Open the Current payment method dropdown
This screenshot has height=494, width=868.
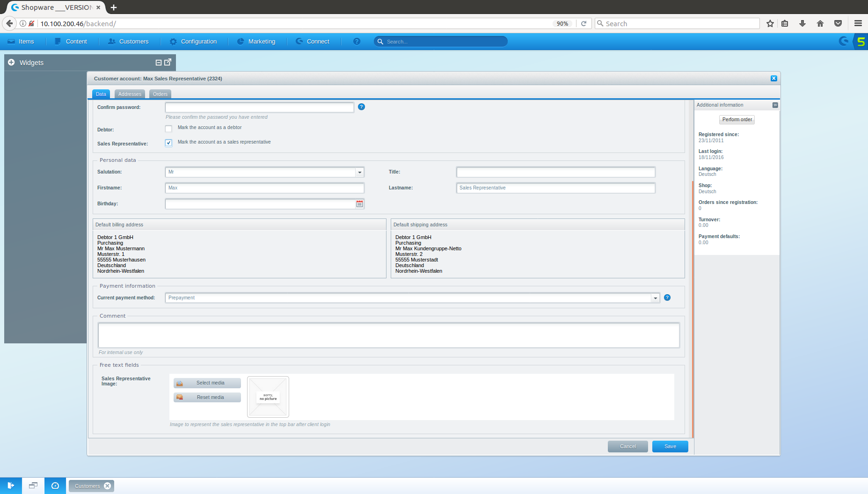[655, 298]
